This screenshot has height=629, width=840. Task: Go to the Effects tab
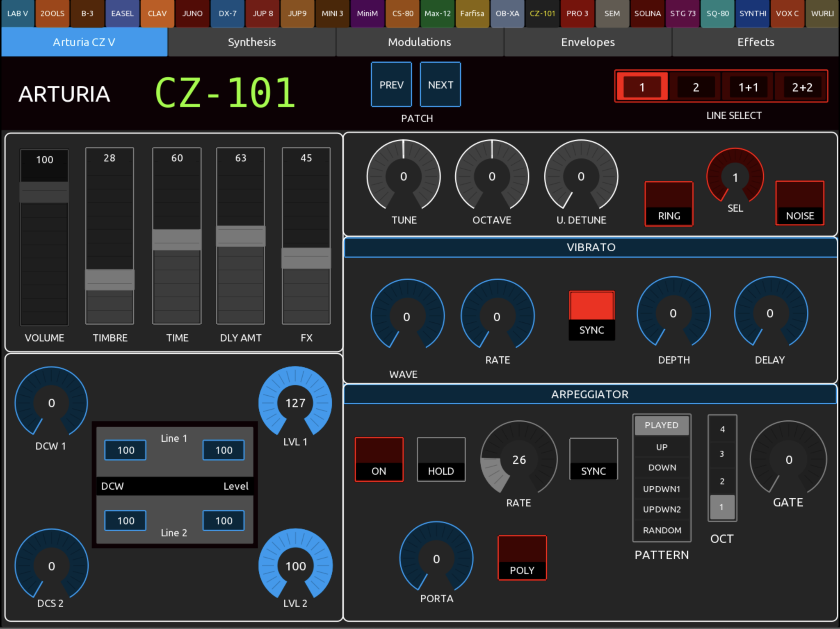(756, 42)
